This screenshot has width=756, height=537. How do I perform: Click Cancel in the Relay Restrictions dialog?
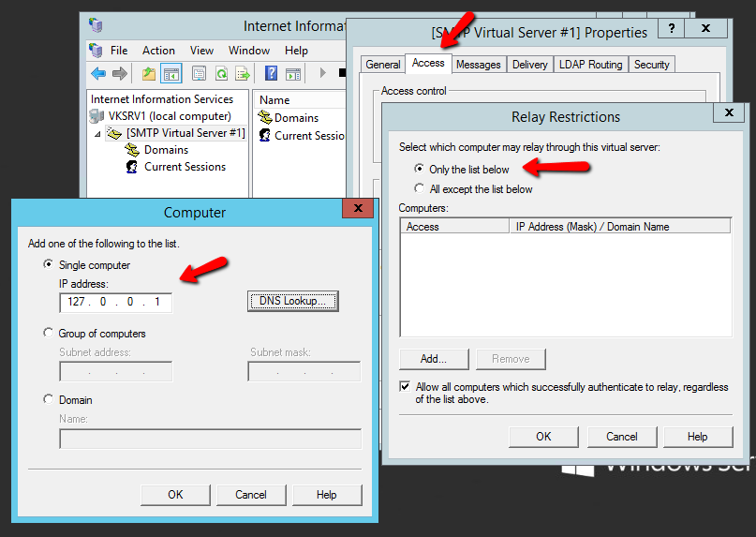coord(621,437)
